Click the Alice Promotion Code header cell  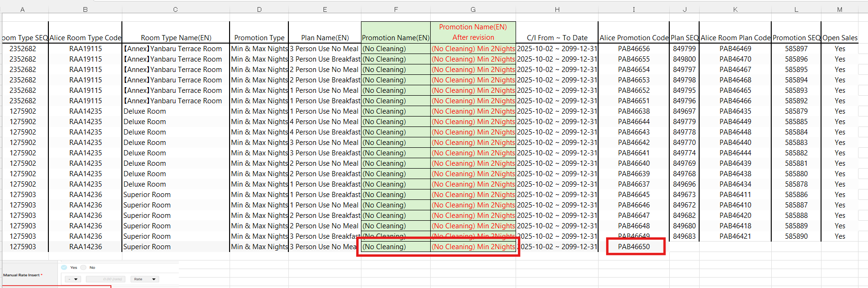(x=634, y=32)
